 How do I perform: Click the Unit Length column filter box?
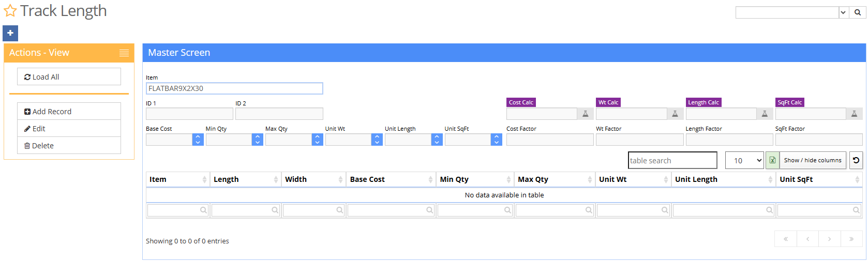coord(724,210)
